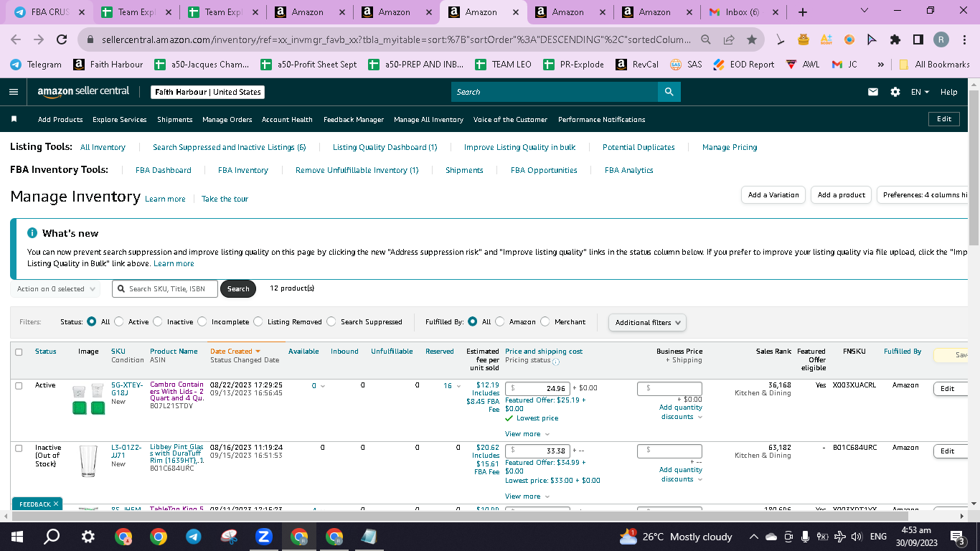Open the Seller Central hamburger menu
This screenshot has width=980, height=551.
14,92
